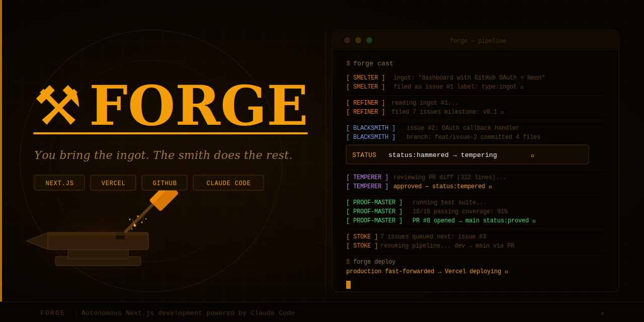Screen dimensions: 644x322
Task: Click "production fast-forwarded → Vercel deploying" line
Action: pos(427,272)
